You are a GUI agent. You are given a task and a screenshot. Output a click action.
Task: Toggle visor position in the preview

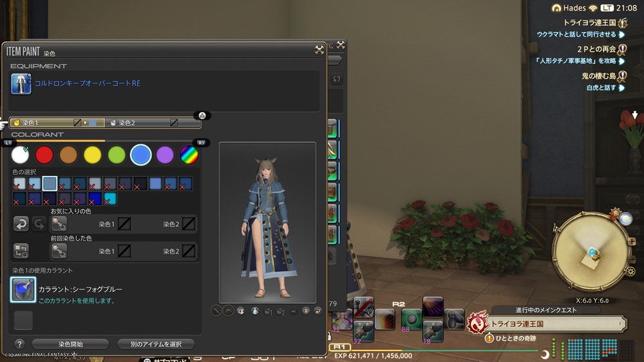241,311
